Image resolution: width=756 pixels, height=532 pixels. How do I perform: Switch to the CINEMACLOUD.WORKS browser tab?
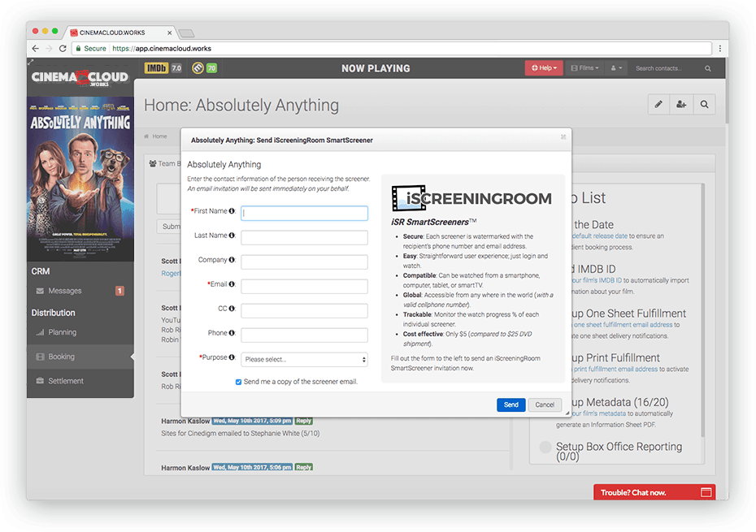coord(118,33)
